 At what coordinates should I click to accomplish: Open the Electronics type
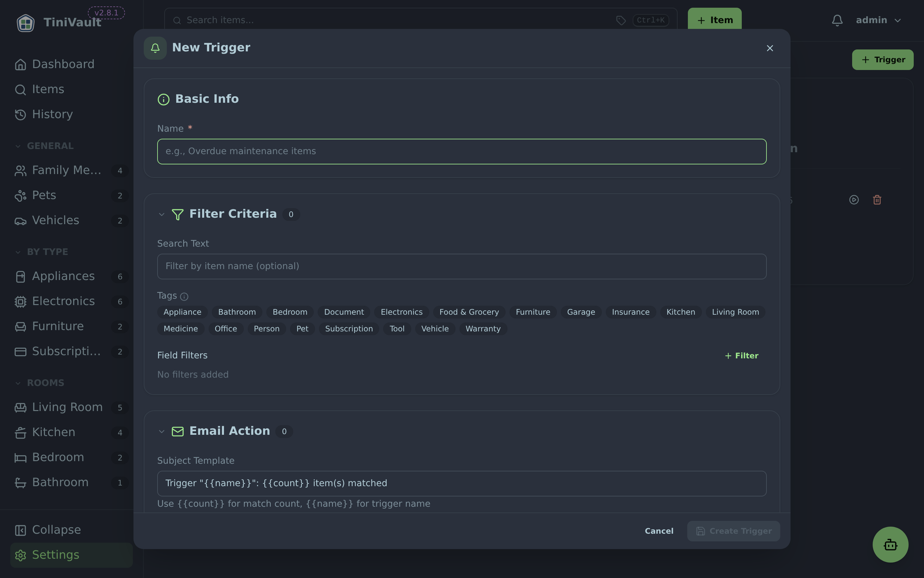point(72,301)
